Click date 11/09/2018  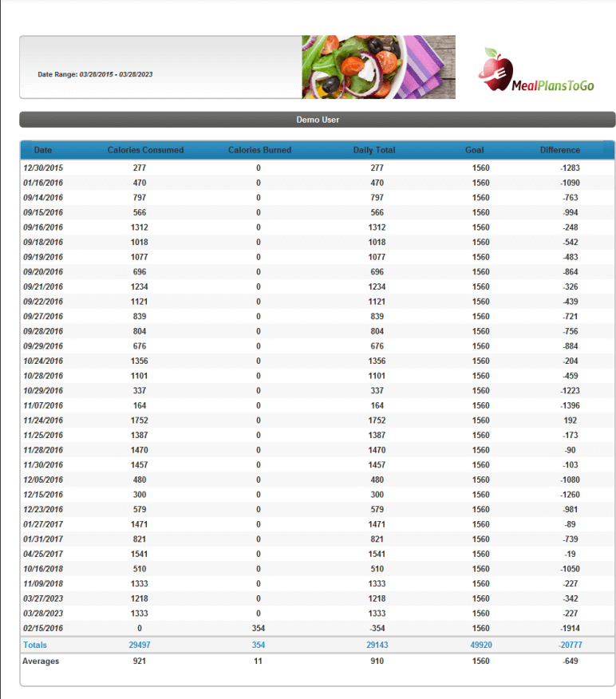pyautogui.click(x=43, y=583)
